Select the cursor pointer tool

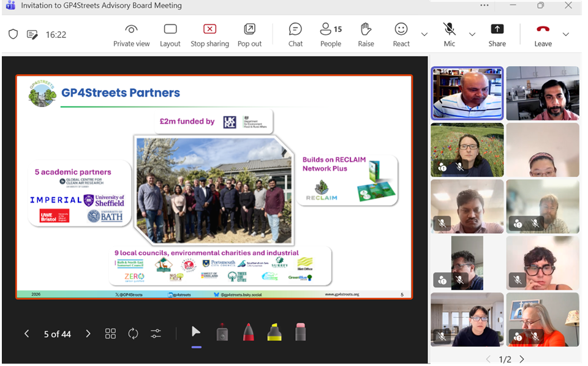196,332
